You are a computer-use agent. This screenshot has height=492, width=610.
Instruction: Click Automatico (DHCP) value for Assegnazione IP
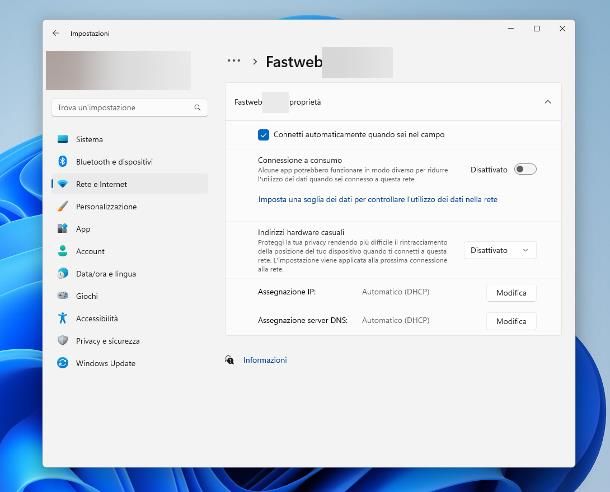(x=395, y=292)
